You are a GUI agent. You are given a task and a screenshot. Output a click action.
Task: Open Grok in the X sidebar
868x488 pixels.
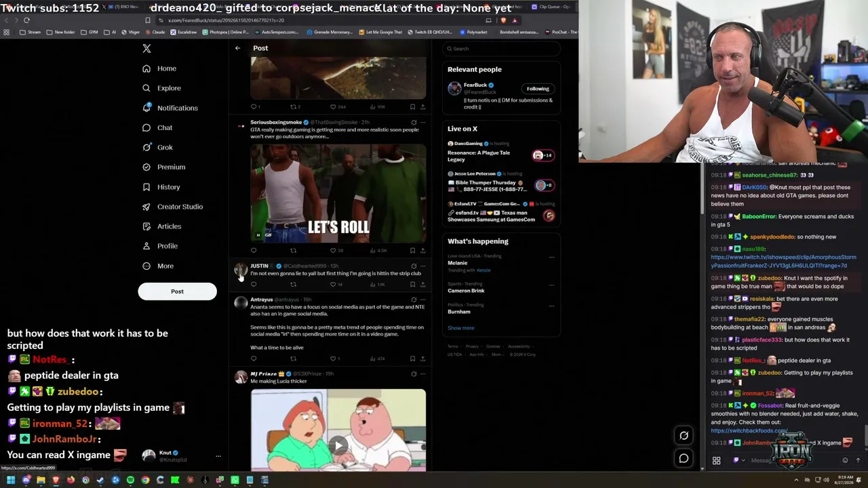(x=157, y=147)
